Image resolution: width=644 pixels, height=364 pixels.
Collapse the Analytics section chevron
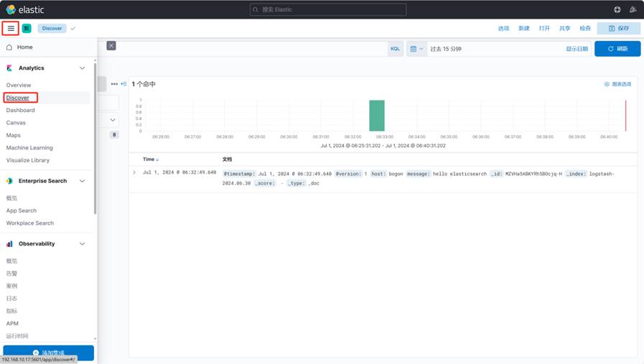coord(82,68)
